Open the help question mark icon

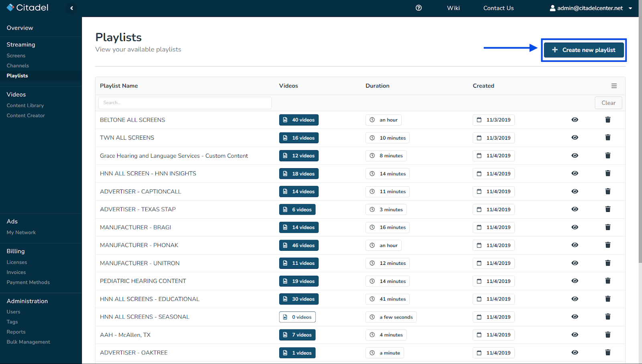point(419,8)
